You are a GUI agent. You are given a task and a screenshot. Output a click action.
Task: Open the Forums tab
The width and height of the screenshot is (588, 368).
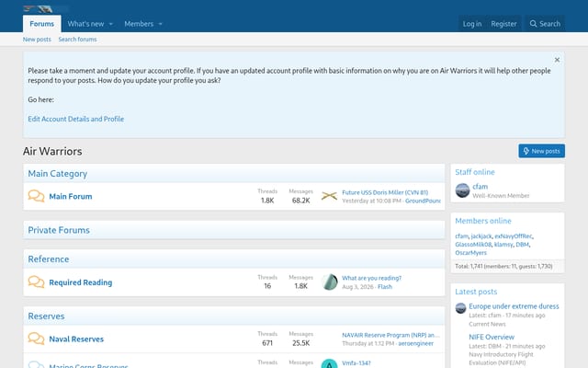coord(42,24)
